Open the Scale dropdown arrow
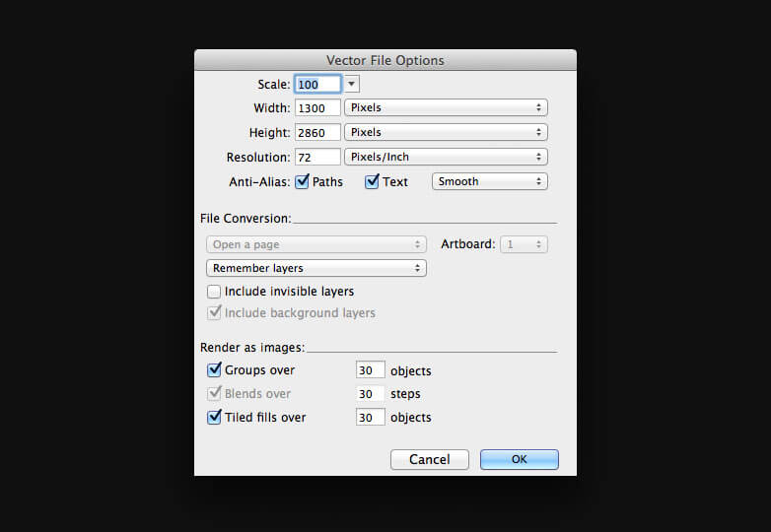771x532 pixels. [x=353, y=85]
